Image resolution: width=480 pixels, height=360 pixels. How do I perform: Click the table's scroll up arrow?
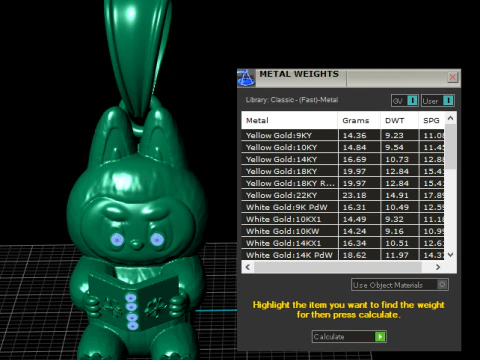450,118
